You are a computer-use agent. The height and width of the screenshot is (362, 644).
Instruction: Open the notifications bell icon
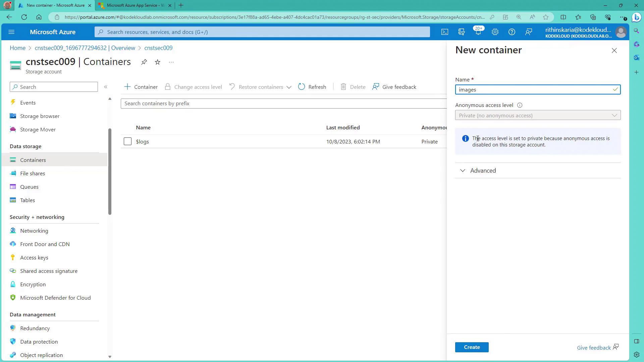478,32
